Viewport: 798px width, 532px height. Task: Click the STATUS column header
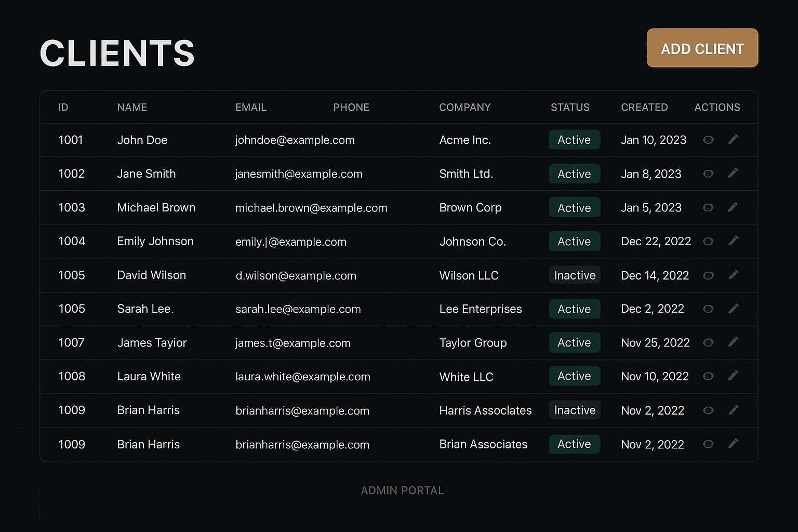pyautogui.click(x=570, y=107)
